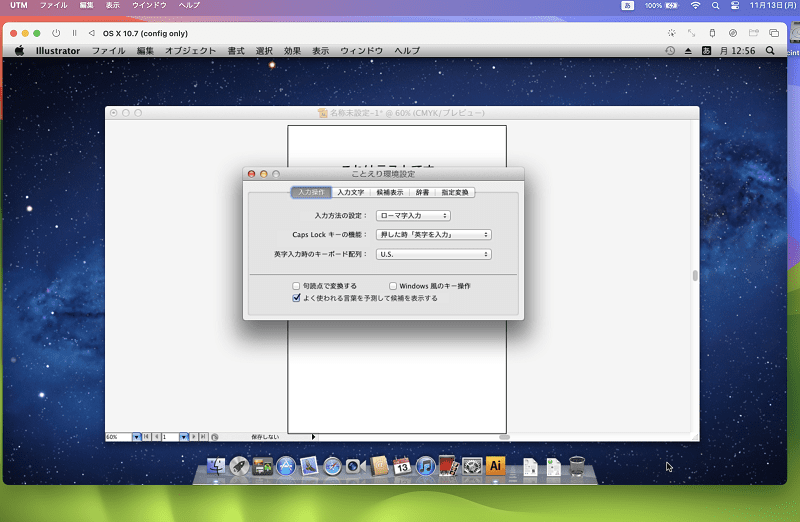Pause the VM with UTM pause icon
The image size is (800, 522).
[74, 33]
